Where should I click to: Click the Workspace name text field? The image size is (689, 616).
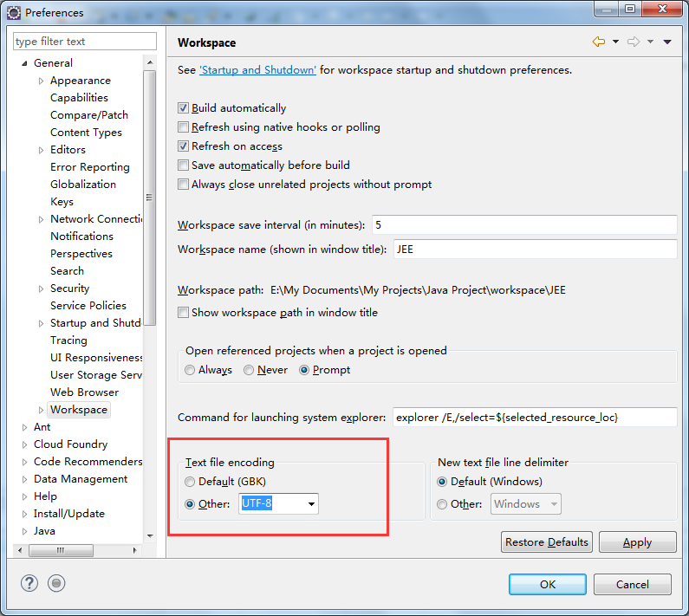pyautogui.click(x=534, y=249)
